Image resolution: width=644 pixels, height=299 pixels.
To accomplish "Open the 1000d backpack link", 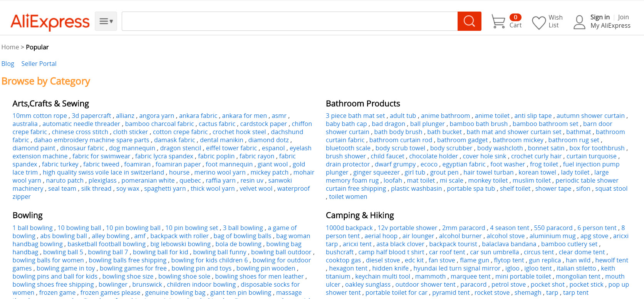I will pyautogui.click(x=349, y=228).
